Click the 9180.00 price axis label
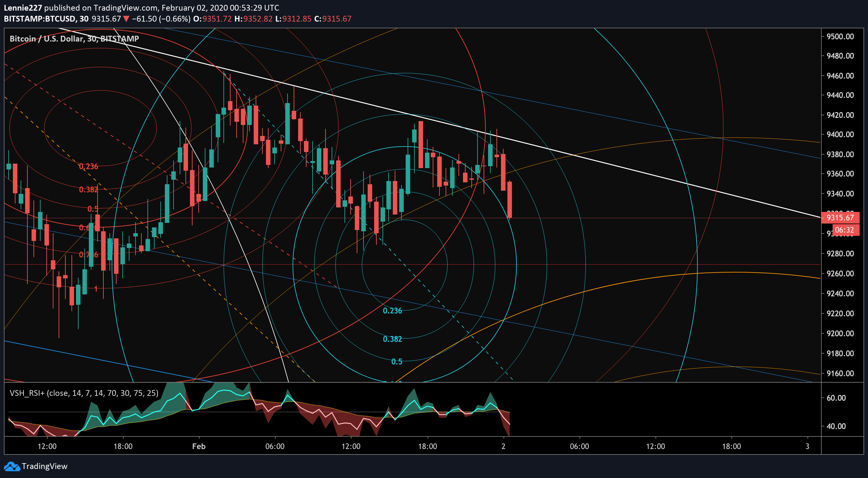 click(840, 354)
